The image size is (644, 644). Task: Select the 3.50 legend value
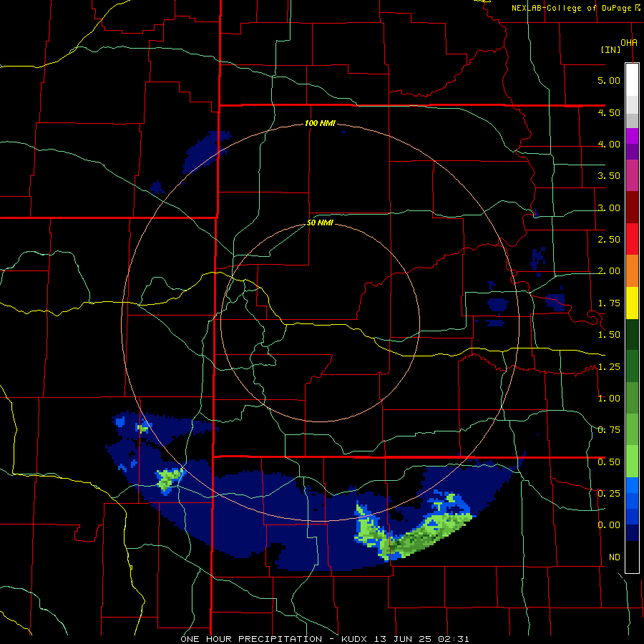tap(609, 176)
